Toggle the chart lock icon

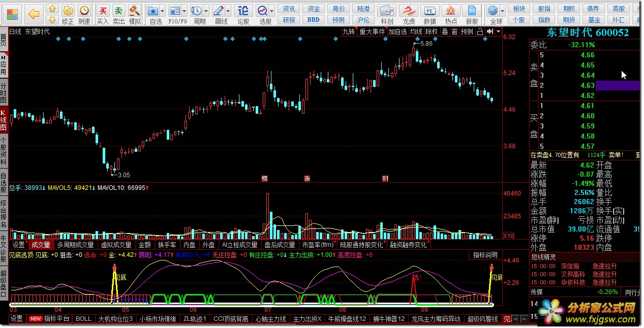(480, 31)
